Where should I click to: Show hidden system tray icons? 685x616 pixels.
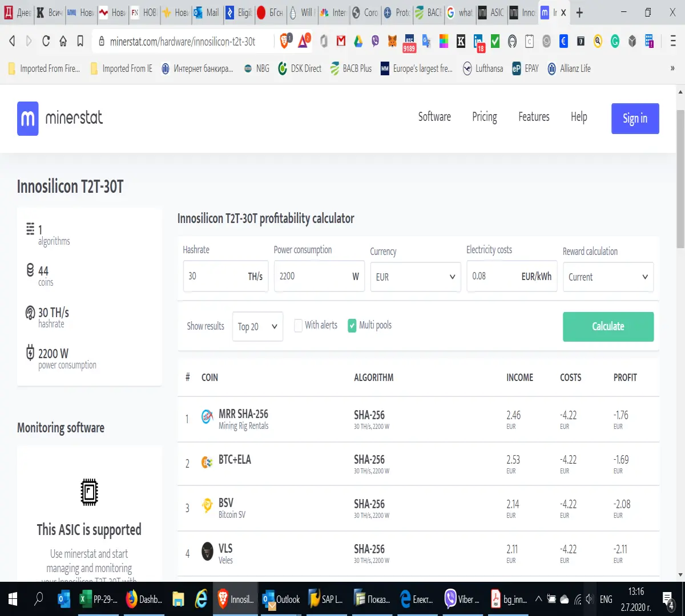tap(538, 599)
